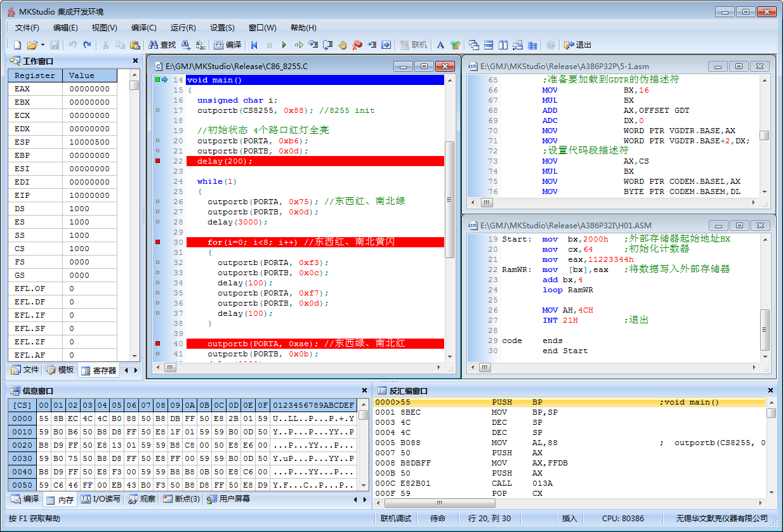Toggle breakpoint marker on line 30 for-loop
Screen dimensions: 783x532
coord(158,242)
